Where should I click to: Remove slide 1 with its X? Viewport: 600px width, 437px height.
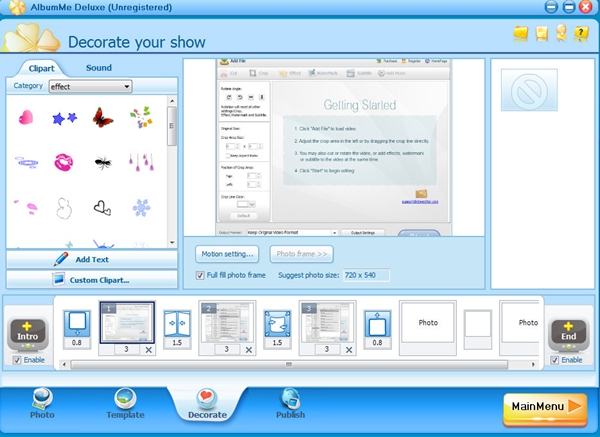point(148,350)
